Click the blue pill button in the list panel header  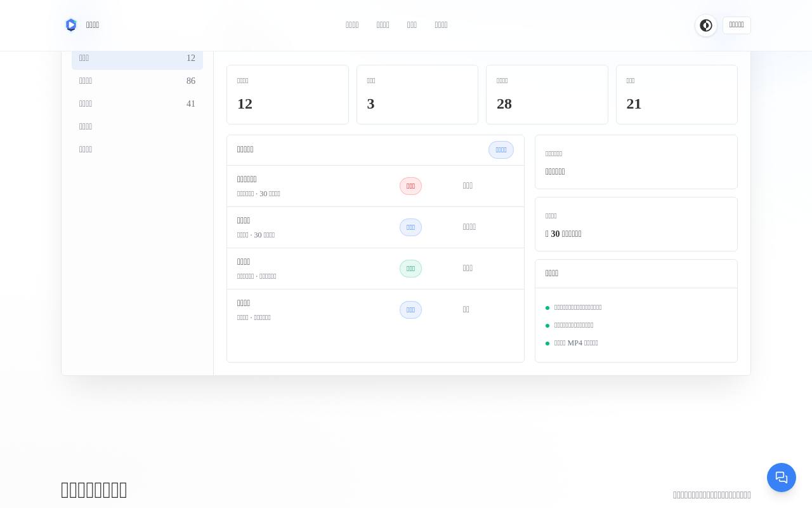pyautogui.click(x=501, y=150)
